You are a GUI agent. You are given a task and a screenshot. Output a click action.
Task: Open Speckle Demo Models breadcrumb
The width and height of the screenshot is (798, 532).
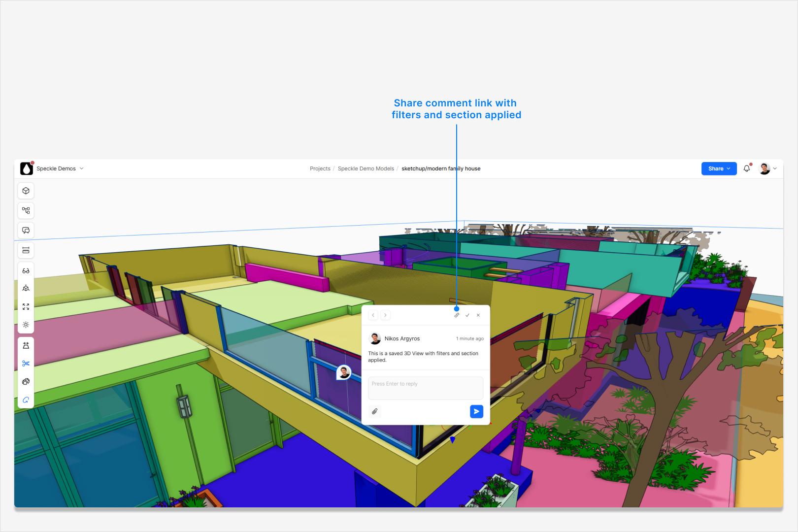366,168
